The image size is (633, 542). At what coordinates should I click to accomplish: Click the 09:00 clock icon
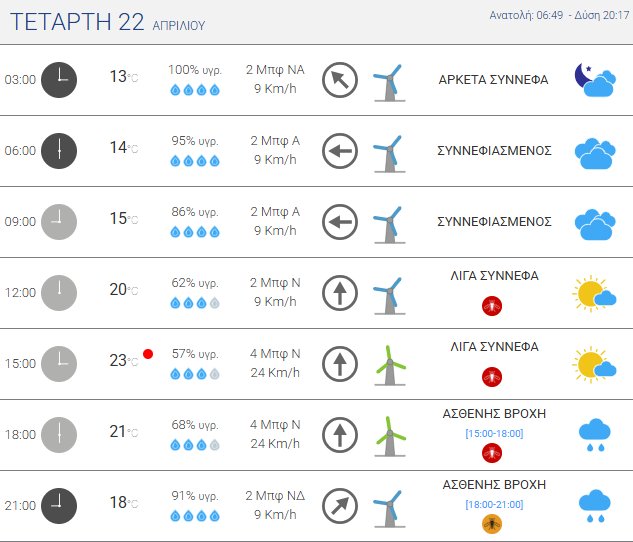59,222
